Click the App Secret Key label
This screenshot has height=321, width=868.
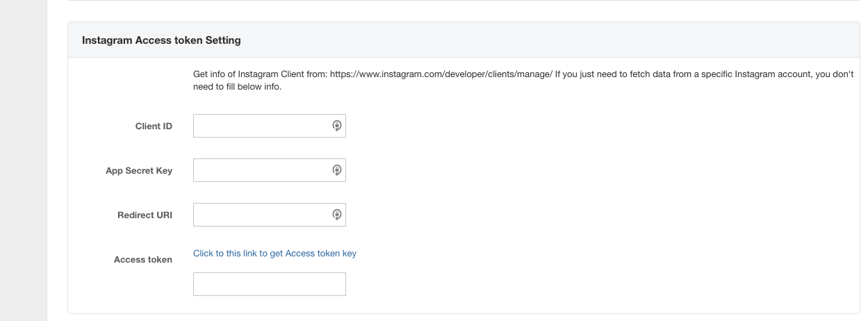(139, 171)
